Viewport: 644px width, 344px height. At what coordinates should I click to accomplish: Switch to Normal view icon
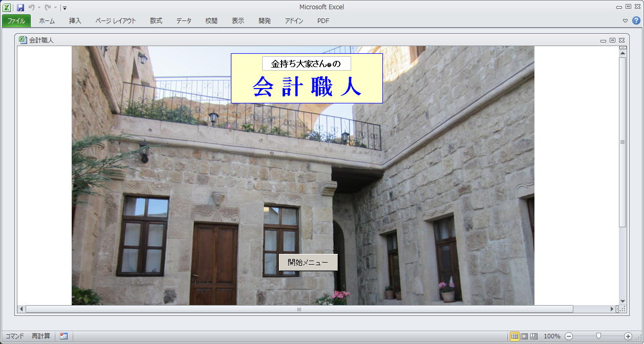[x=514, y=336]
